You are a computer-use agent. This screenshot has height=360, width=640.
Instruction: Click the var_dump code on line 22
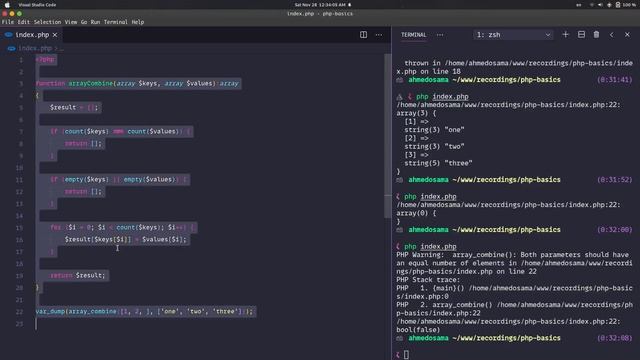click(x=144, y=311)
